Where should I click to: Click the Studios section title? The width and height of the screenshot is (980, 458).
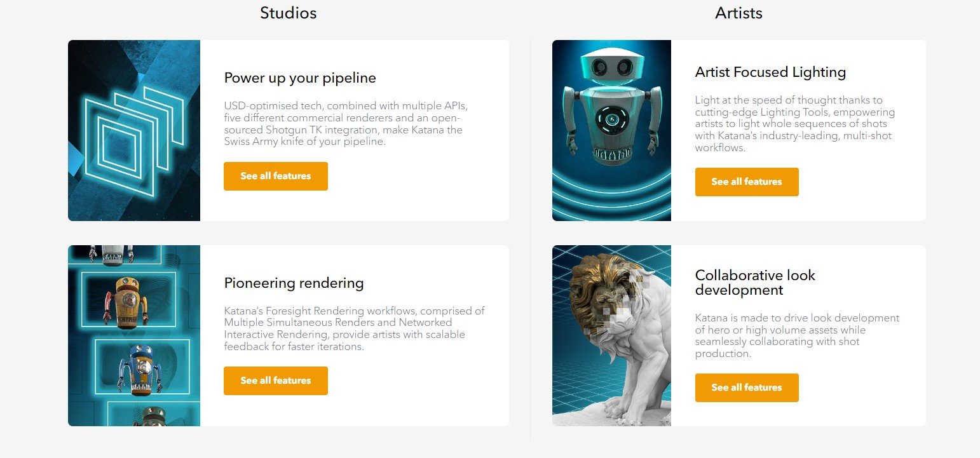click(x=288, y=13)
